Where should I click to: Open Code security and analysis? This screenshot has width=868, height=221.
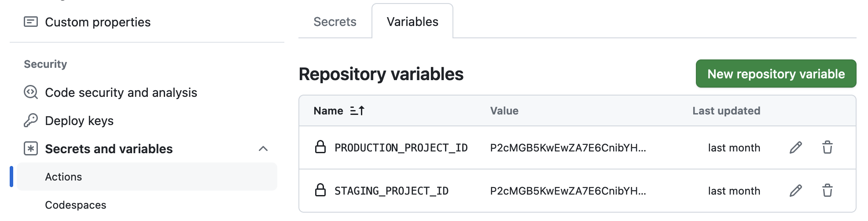[121, 92]
